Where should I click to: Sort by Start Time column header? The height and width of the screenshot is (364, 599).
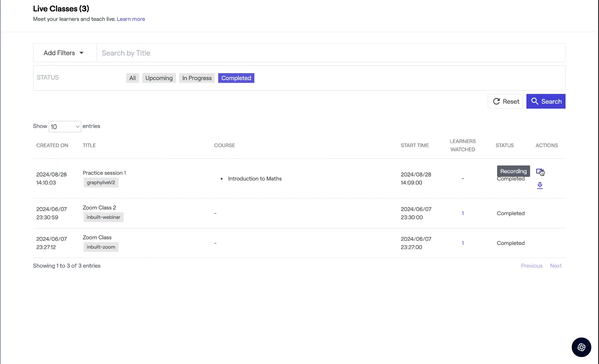pos(415,146)
